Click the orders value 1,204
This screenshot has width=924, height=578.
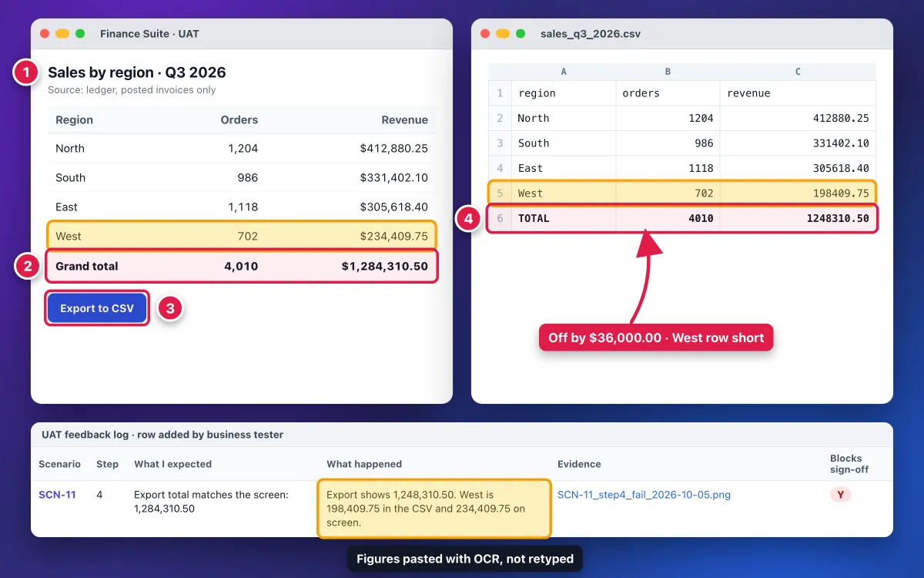pyautogui.click(x=243, y=149)
